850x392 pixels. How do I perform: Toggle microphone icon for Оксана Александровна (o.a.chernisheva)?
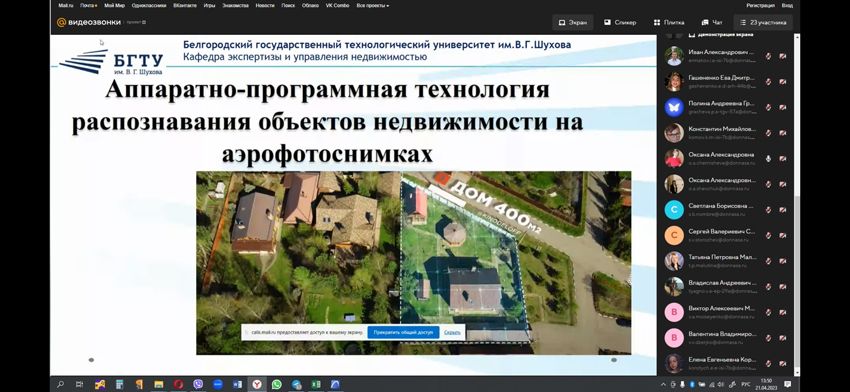point(768,158)
